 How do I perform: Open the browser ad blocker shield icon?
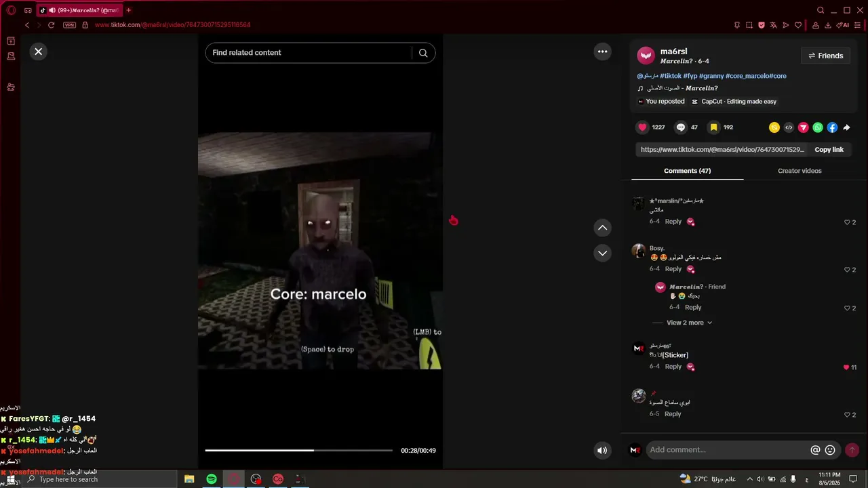coord(762,25)
